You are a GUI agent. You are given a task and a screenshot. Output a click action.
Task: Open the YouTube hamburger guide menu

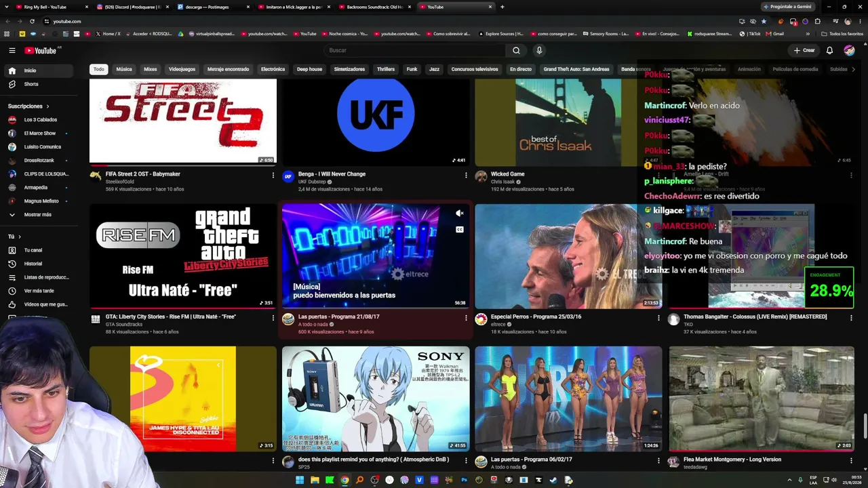tap(12, 50)
